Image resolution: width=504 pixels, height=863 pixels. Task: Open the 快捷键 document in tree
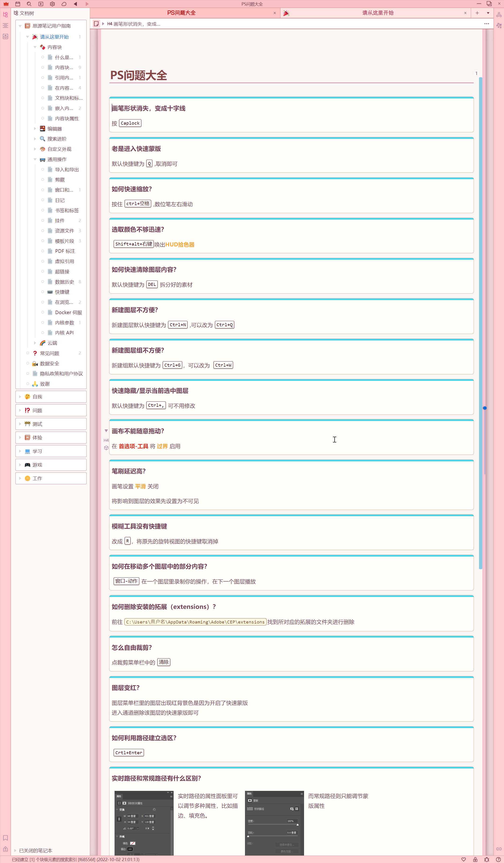tap(62, 292)
